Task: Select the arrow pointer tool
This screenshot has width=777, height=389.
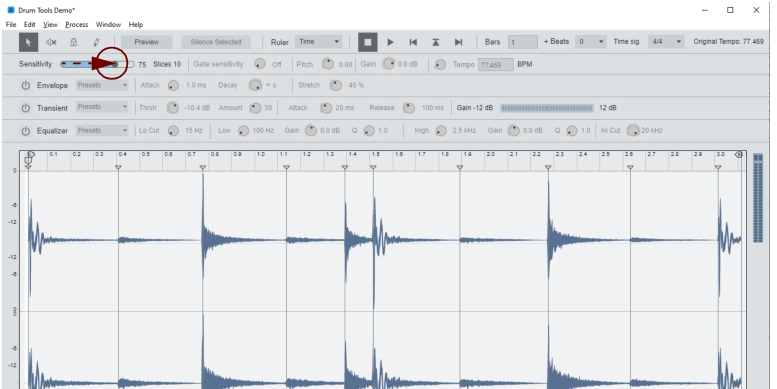Action: pyautogui.click(x=28, y=42)
